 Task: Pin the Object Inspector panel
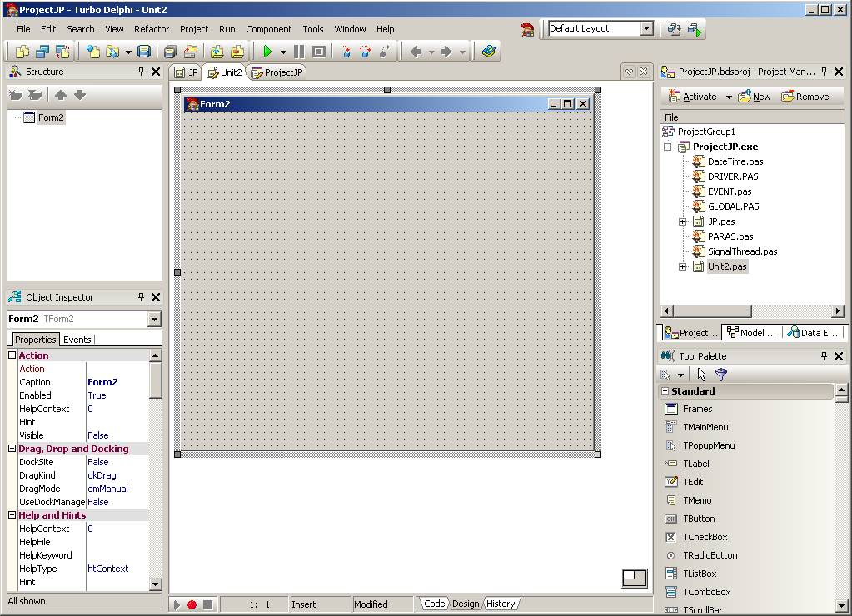(x=141, y=296)
